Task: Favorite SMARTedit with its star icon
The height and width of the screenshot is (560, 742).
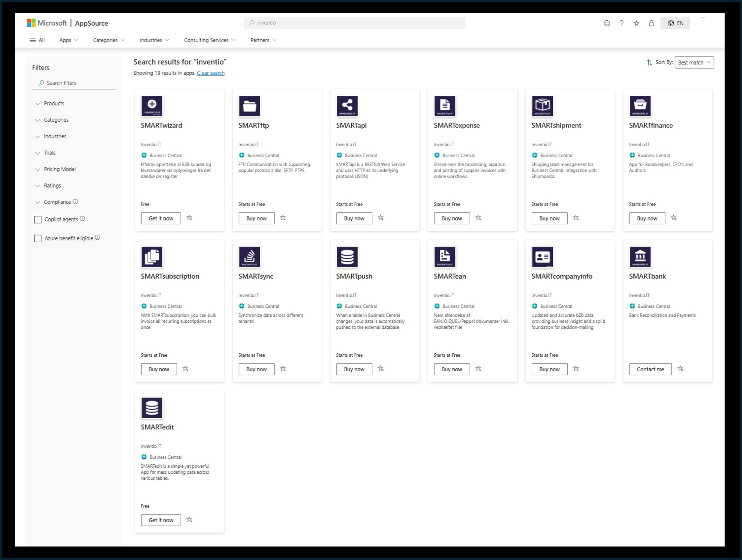Action: click(x=190, y=520)
